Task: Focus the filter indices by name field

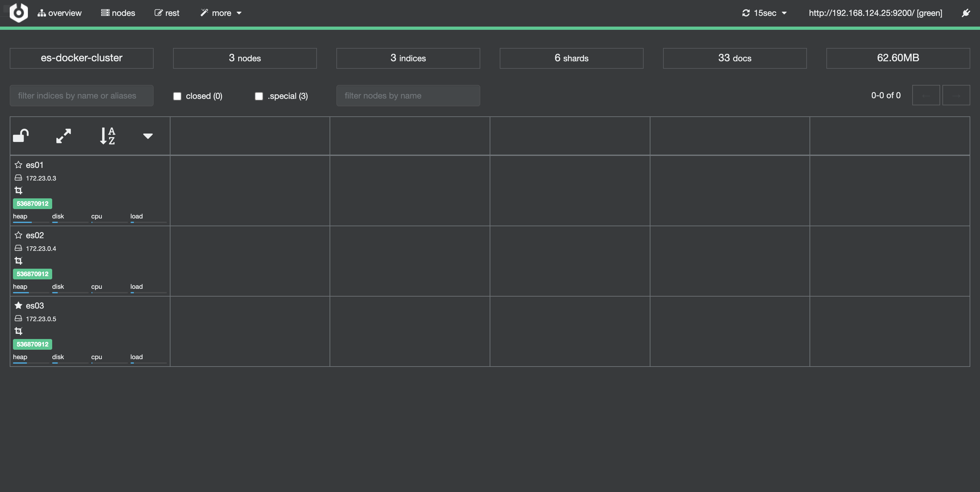Action: click(81, 96)
